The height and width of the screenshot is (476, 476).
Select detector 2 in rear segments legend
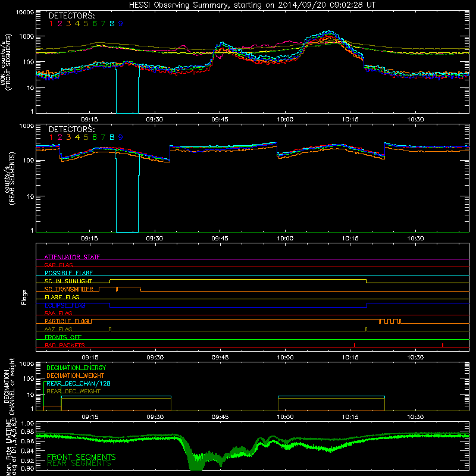(60, 137)
